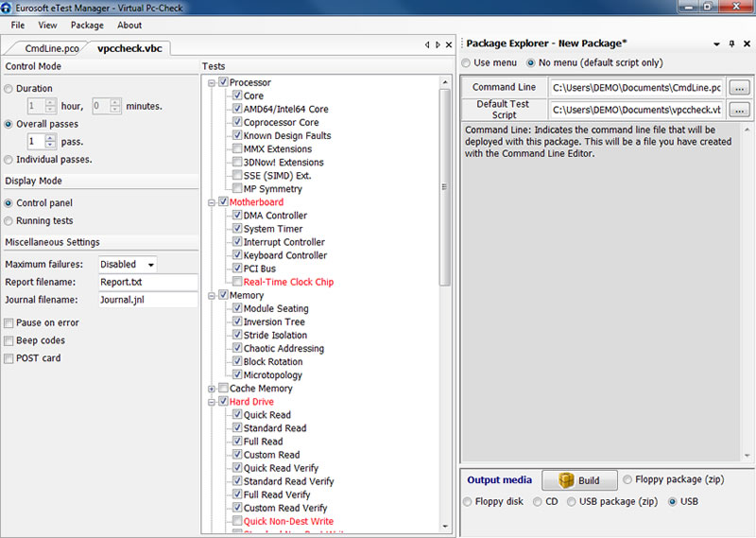Check the Cache Memory test group
The width and height of the screenshot is (756, 538).
223,388
